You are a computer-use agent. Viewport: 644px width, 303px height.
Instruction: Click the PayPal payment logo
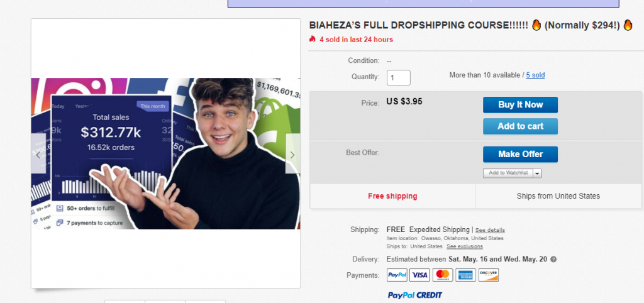[x=397, y=275]
